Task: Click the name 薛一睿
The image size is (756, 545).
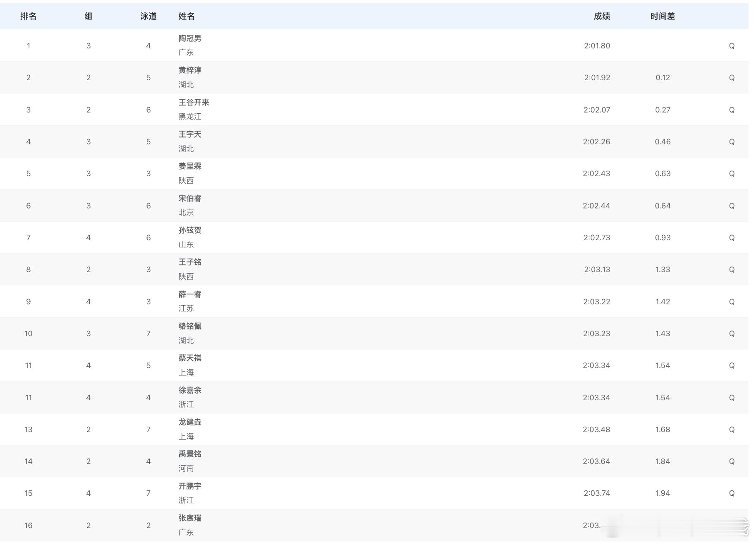Action: [190, 294]
